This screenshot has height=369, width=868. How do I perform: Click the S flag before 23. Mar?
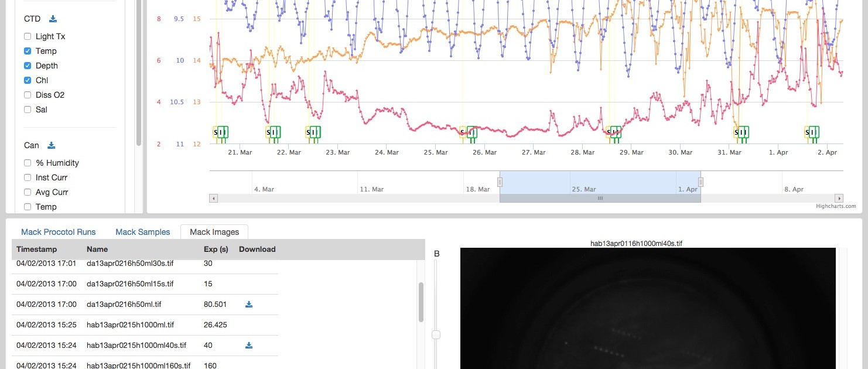point(308,132)
